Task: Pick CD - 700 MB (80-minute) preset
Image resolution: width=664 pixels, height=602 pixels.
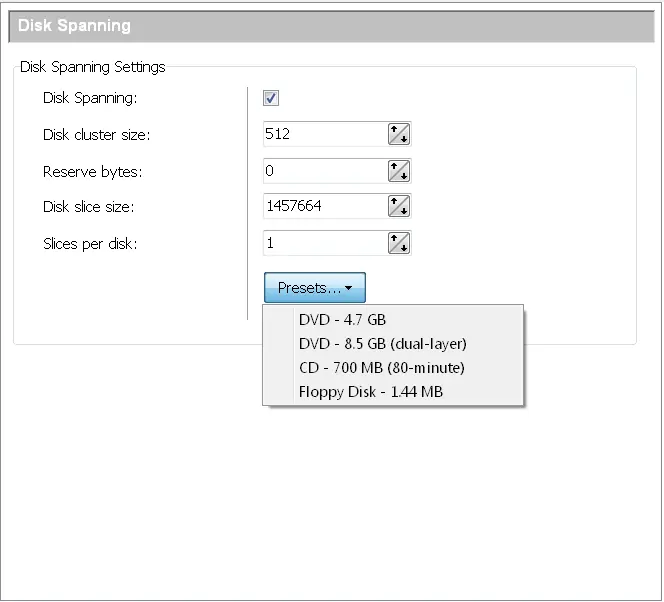Action: [393, 367]
